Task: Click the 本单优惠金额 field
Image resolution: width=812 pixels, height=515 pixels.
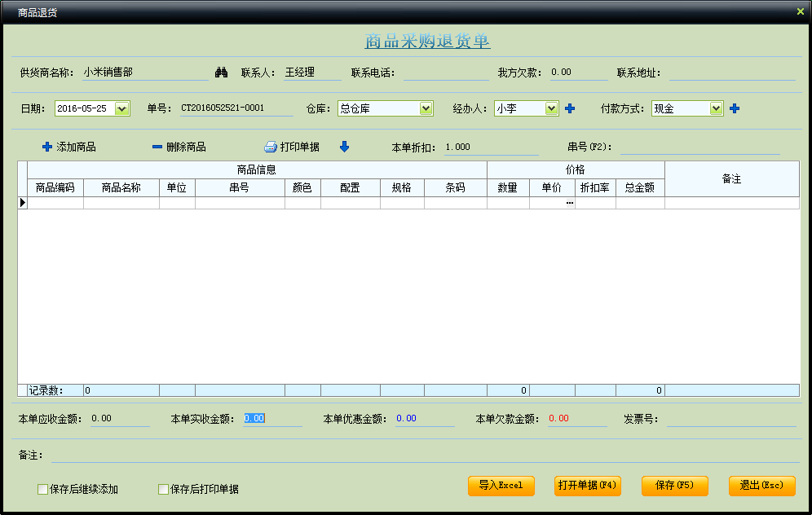Action: pos(425,419)
